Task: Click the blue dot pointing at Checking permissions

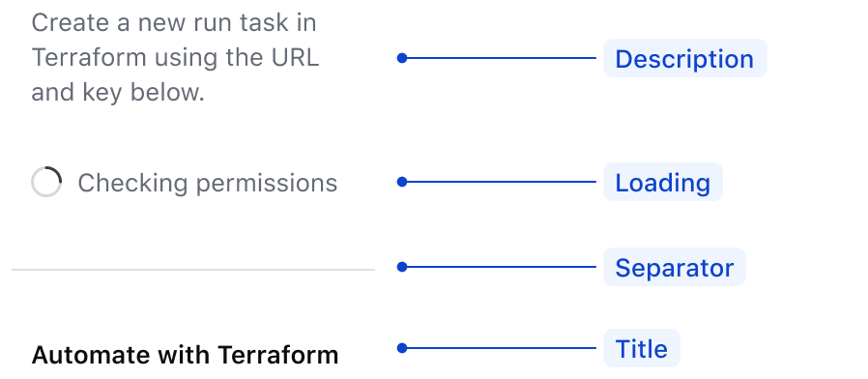Action: click(x=402, y=182)
